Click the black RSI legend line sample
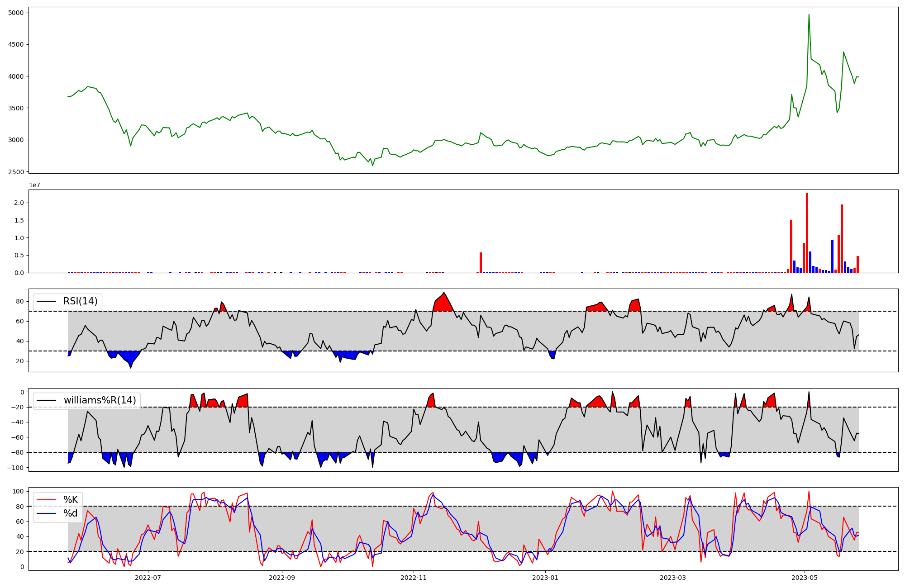This screenshot has height=588, width=905. [47, 301]
